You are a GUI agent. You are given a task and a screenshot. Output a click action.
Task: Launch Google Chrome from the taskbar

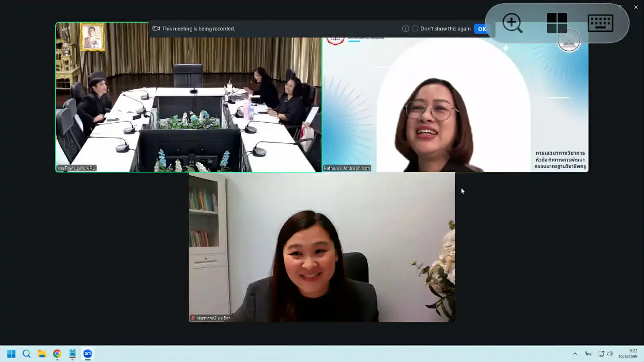pyautogui.click(x=57, y=354)
